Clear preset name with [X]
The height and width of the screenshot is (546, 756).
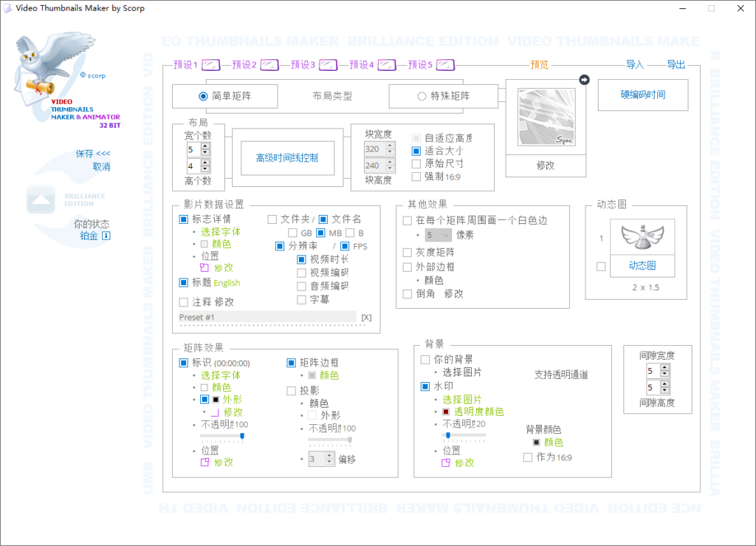pyautogui.click(x=366, y=318)
